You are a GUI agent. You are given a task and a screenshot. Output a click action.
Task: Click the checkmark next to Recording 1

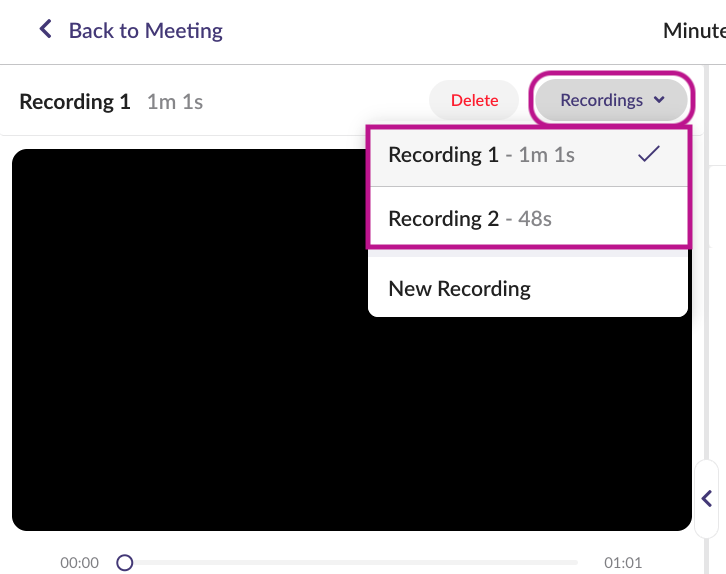click(x=648, y=154)
